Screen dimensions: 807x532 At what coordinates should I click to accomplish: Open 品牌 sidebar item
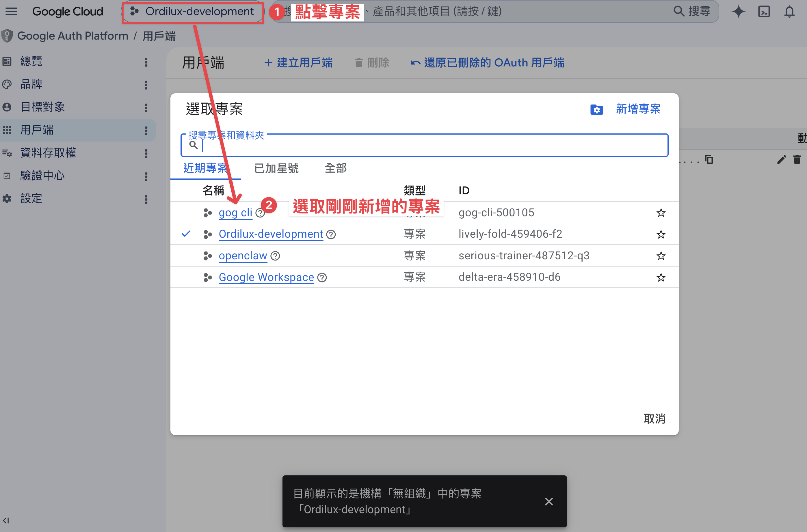[31, 84]
